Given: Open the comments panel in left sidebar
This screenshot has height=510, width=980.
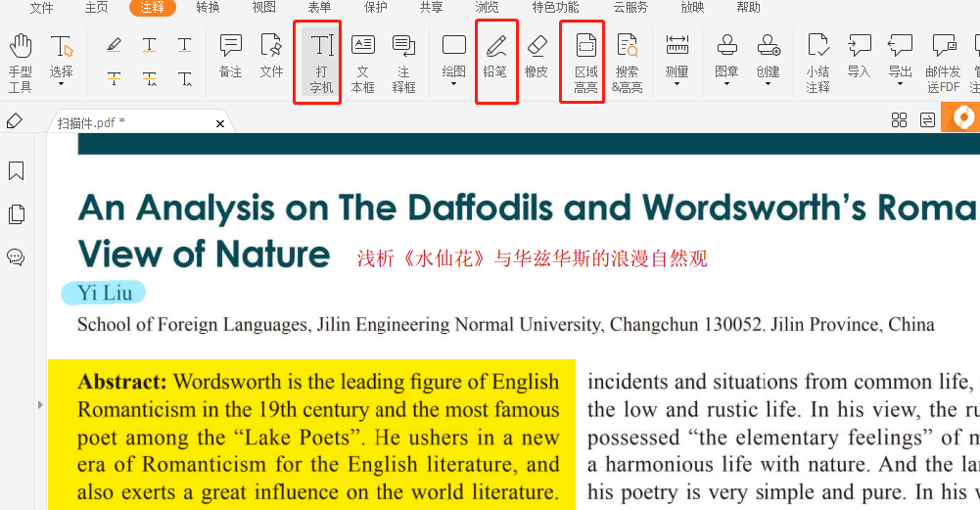Looking at the screenshot, I should click(x=16, y=257).
